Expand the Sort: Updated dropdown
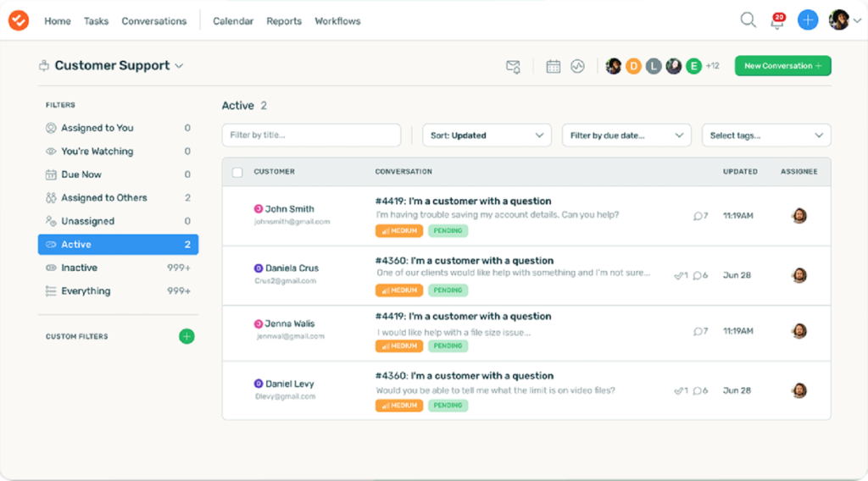Image resolution: width=868 pixels, height=481 pixels. (x=487, y=135)
